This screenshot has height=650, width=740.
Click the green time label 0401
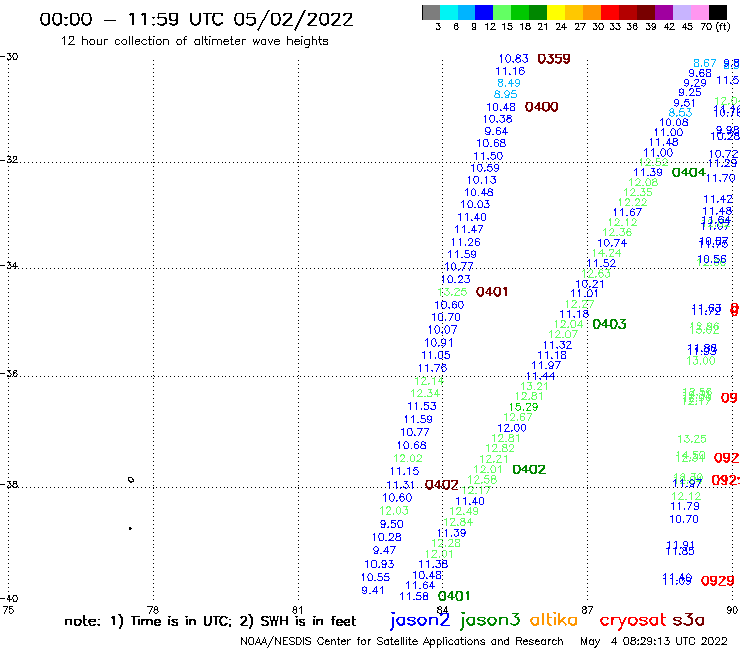(454, 596)
